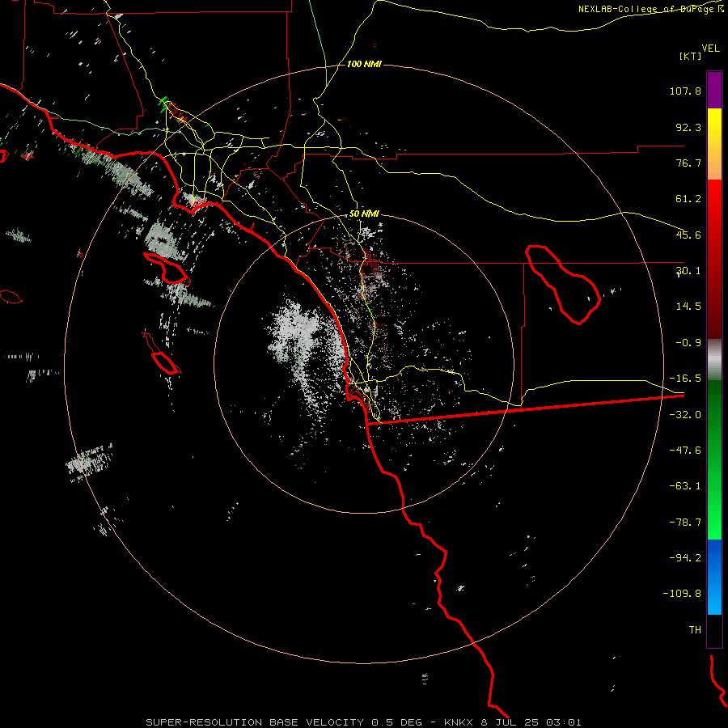
Task: Click the 50 NMI range ring label
Action: [365, 214]
